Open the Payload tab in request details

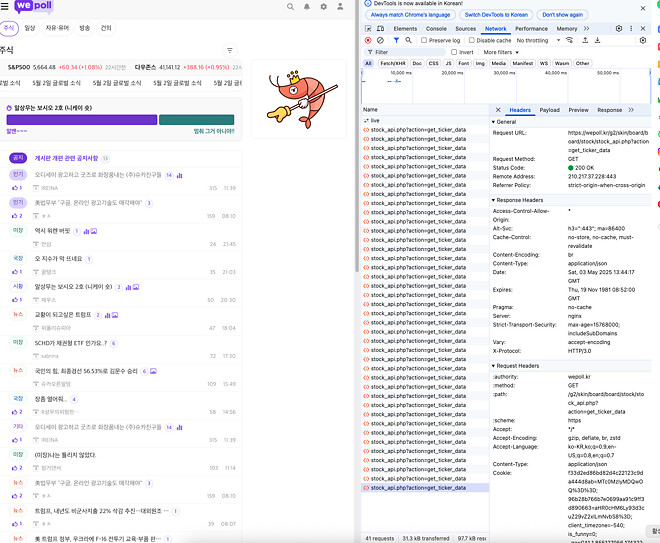pos(549,110)
